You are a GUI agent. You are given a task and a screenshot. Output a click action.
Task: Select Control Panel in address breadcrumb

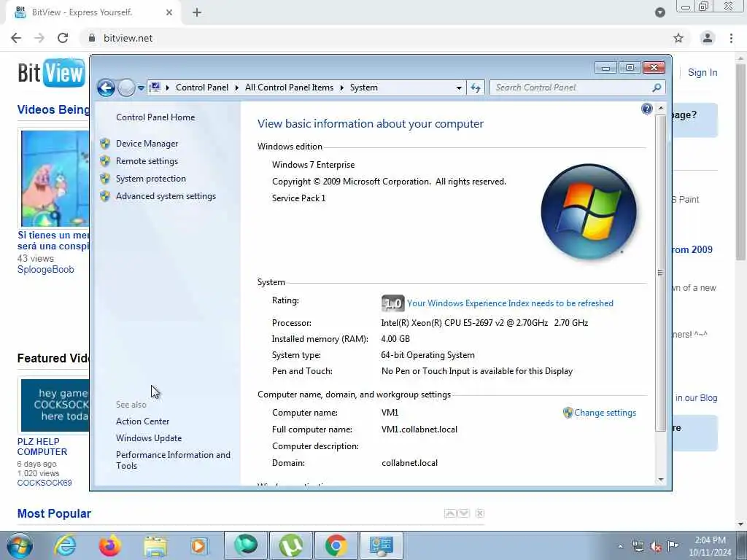202,87
